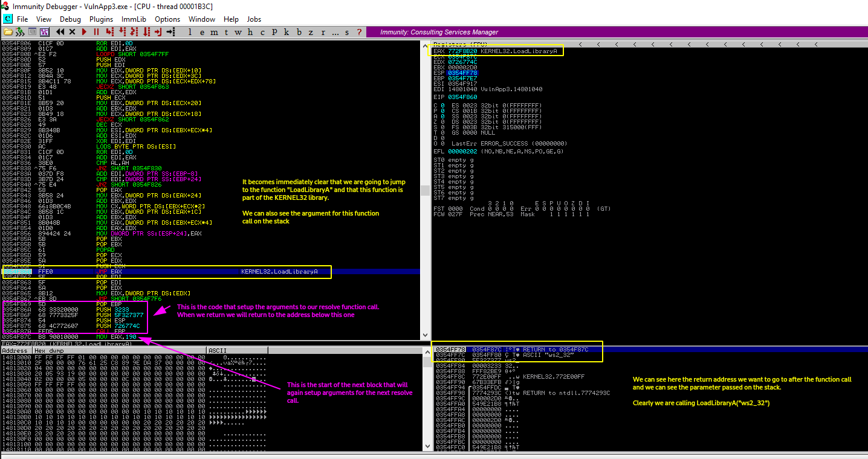Click the purple graph toolbar icon
This screenshot has height=459, width=868.
(44, 31)
